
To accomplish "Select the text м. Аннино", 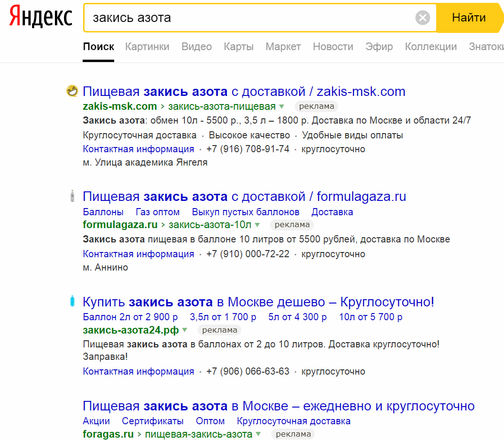I will coord(106,268).
